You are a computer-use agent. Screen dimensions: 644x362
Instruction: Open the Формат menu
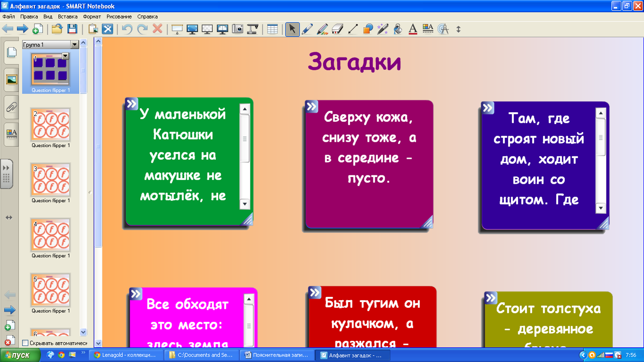pyautogui.click(x=92, y=16)
